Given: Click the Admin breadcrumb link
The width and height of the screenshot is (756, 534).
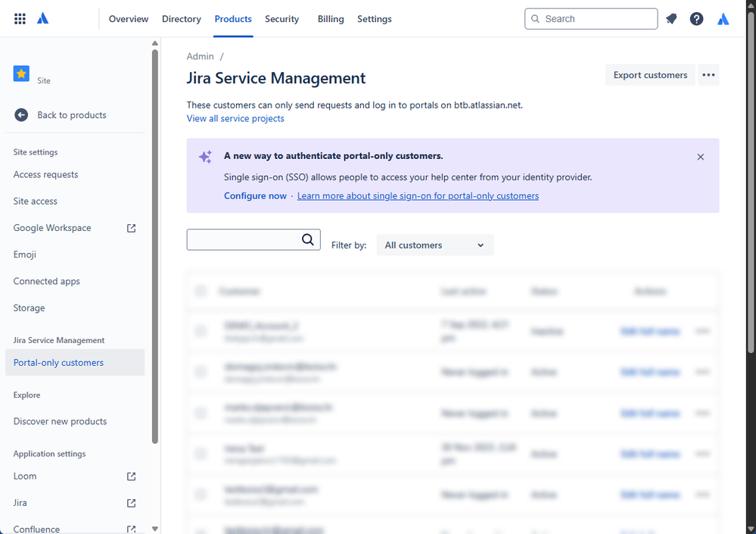Looking at the screenshot, I should point(200,57).
